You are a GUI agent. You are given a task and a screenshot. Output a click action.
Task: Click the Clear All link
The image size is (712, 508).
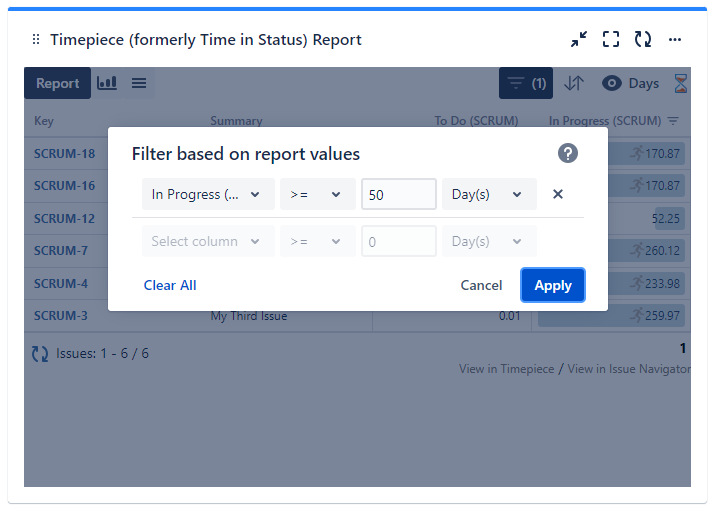[170, 285]
